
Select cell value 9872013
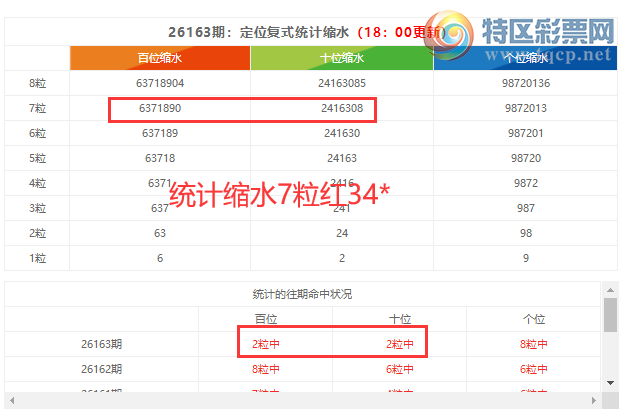click(x=526, y=108)
